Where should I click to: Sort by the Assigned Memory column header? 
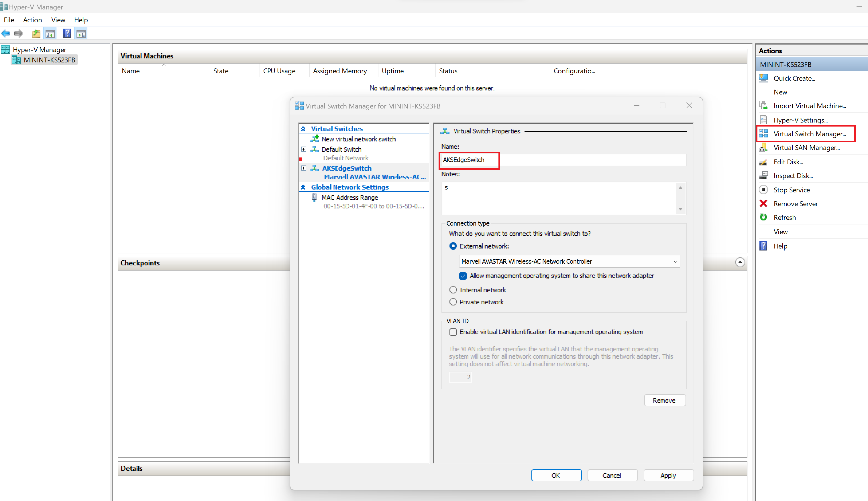click(343, 71)
